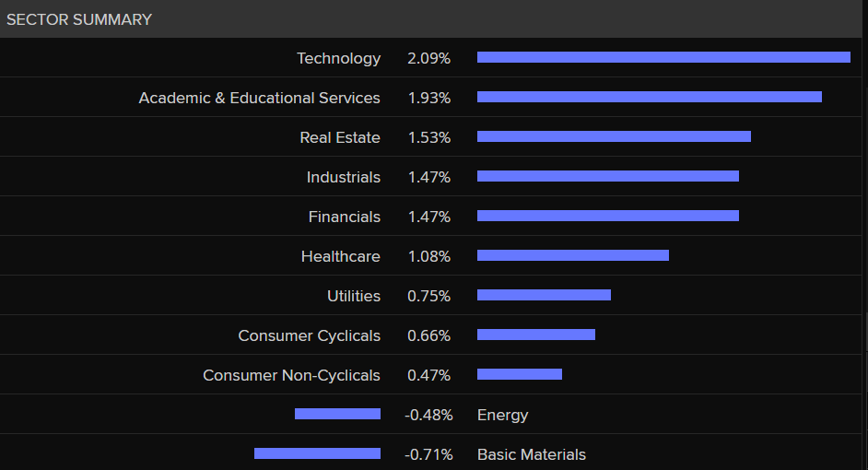Click the Energy sector label

click(502, 415)
